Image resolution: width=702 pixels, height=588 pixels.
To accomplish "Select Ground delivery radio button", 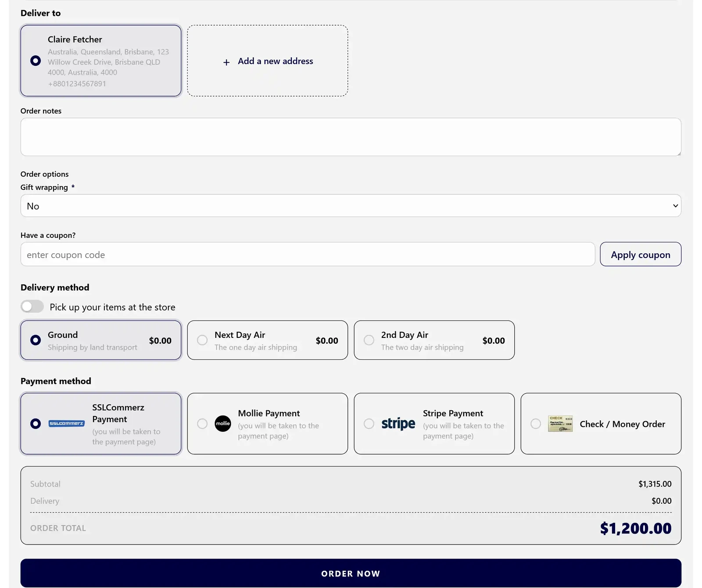I will [x=36, y=340].
